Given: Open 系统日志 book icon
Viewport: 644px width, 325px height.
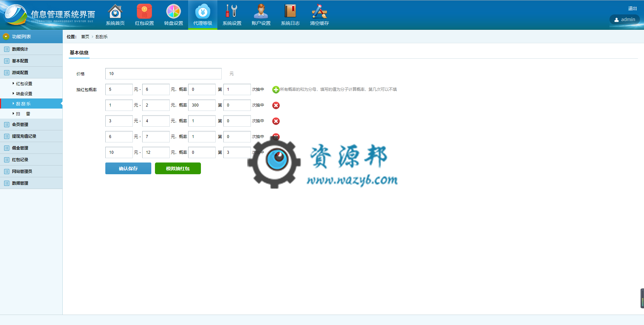Looking at the screenshot, I should click(x=290, y=11).
